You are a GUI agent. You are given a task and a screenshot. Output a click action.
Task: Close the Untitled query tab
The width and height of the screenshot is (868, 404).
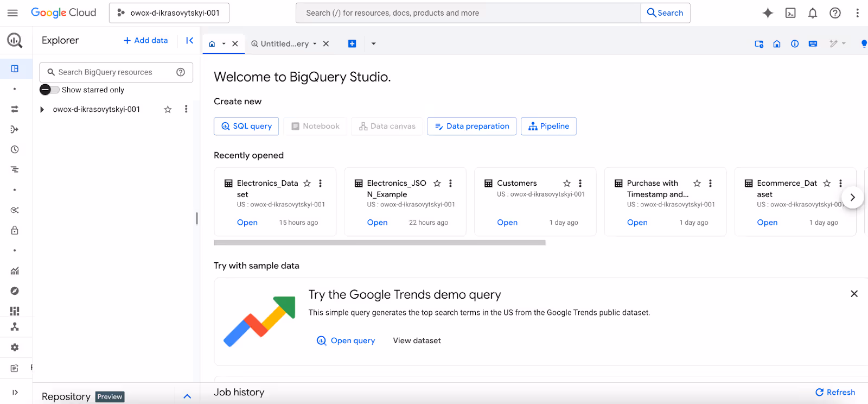[326, 43]
